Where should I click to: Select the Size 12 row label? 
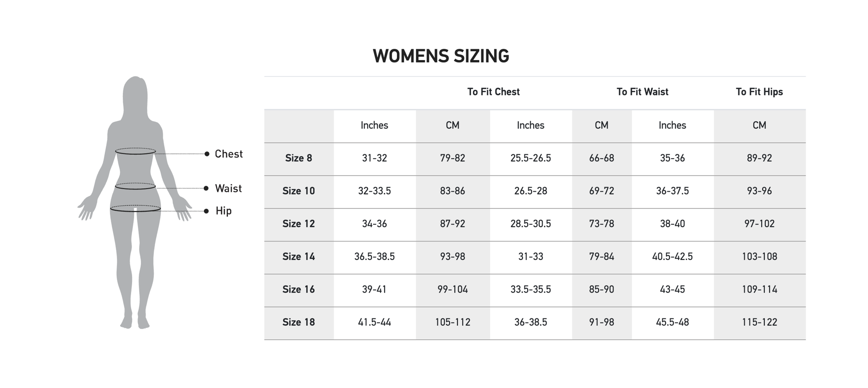298,224
